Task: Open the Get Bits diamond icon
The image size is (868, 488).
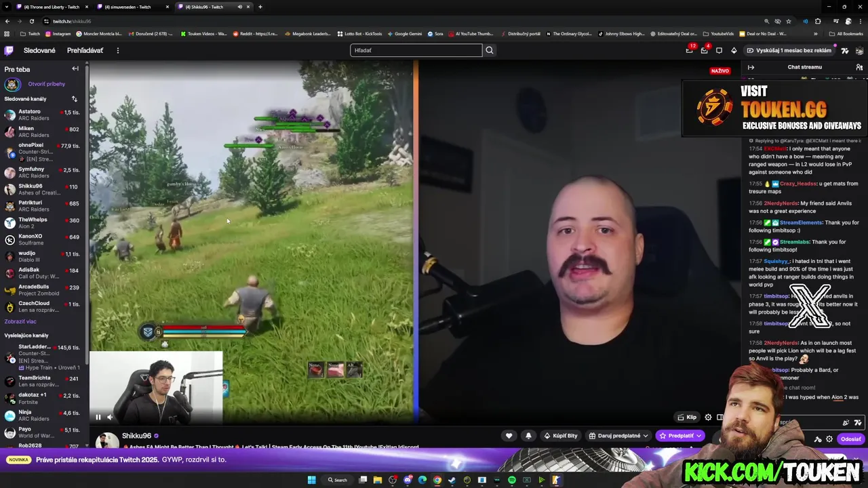Action: (734, 50)
